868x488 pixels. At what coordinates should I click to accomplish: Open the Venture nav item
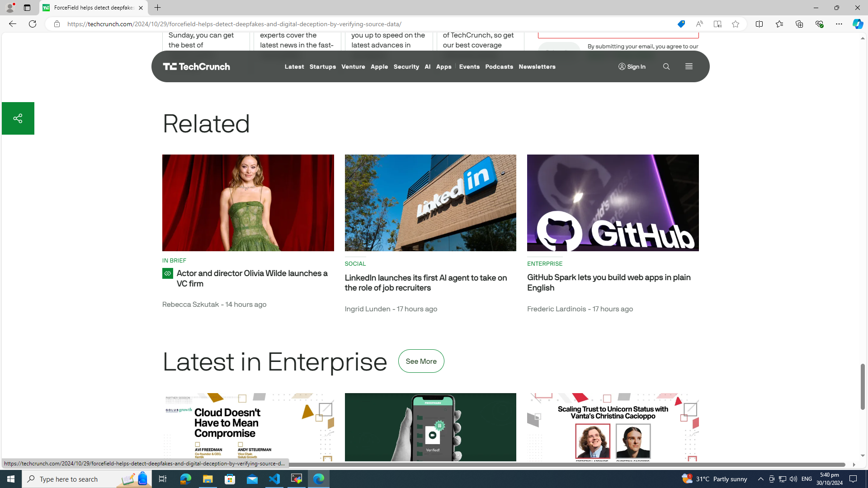(x=353, y=66)
